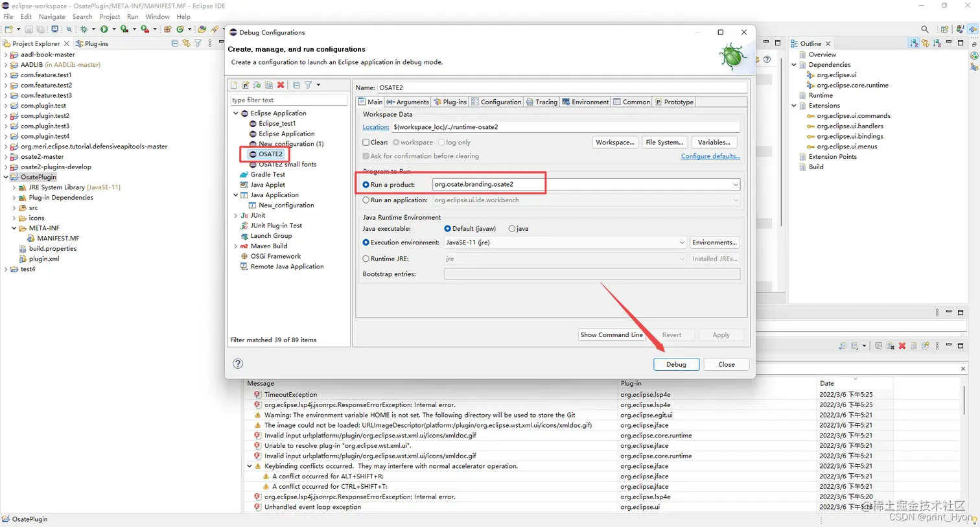Click the Location link
The width and height of the screenshot is (980, 527).
[x=376, y=127]
